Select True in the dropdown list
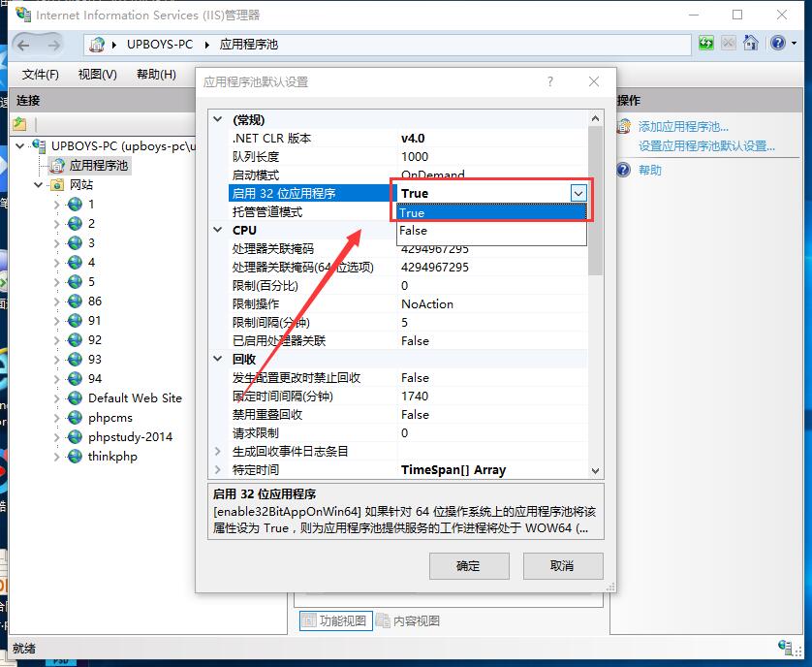This screenshot has height=667, width=812. click(x=491, y=212)
